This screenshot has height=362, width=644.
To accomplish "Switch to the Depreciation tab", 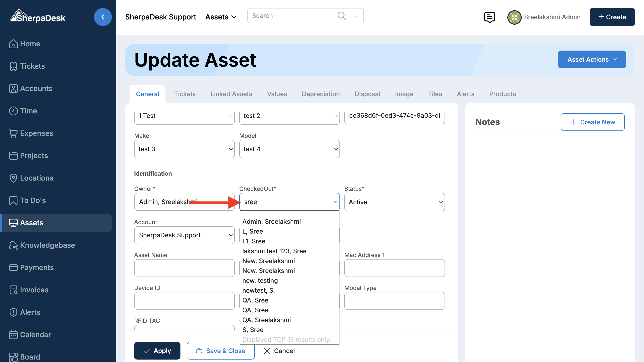I will 320,94.
